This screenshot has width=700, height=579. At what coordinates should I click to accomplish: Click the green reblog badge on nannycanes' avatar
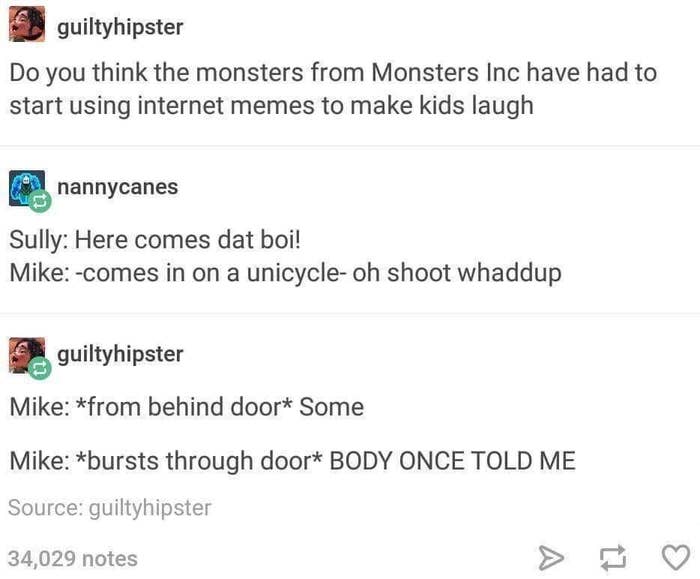click(40, 201)
